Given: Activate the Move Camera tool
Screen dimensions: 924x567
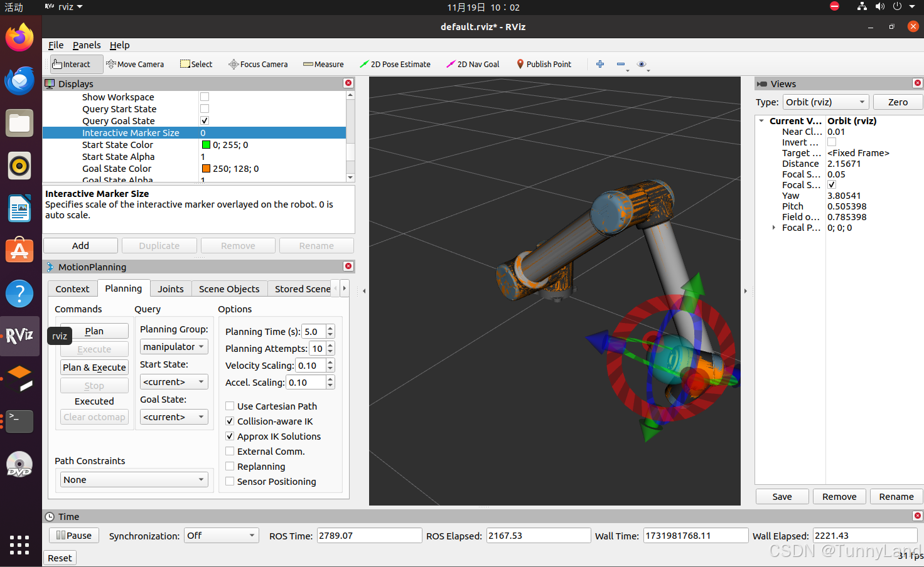Looking at the screenshot, I should tap(135, 64).
